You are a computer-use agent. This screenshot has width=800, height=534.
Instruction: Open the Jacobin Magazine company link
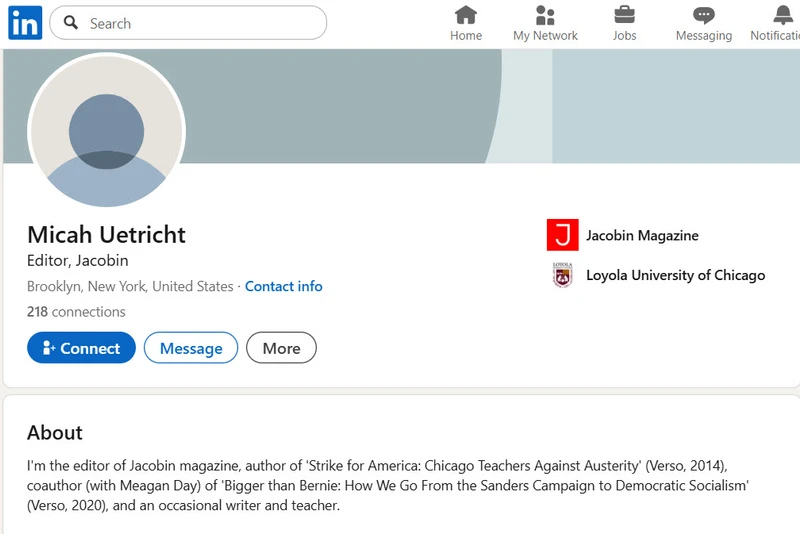642,236
